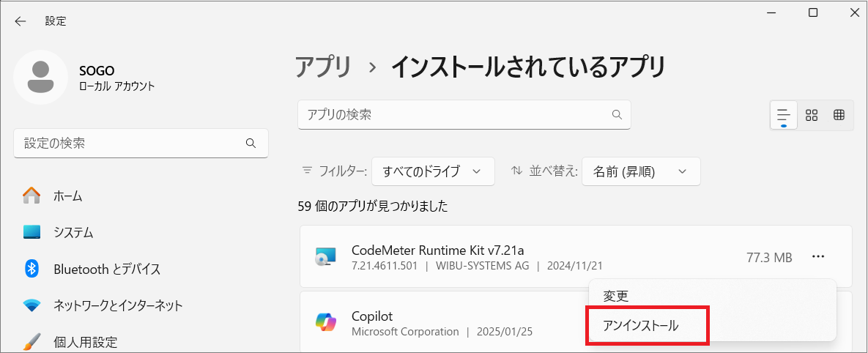Click the paintbrush personalization icon
Screen dimensions: 868x353
pos(31,341)
